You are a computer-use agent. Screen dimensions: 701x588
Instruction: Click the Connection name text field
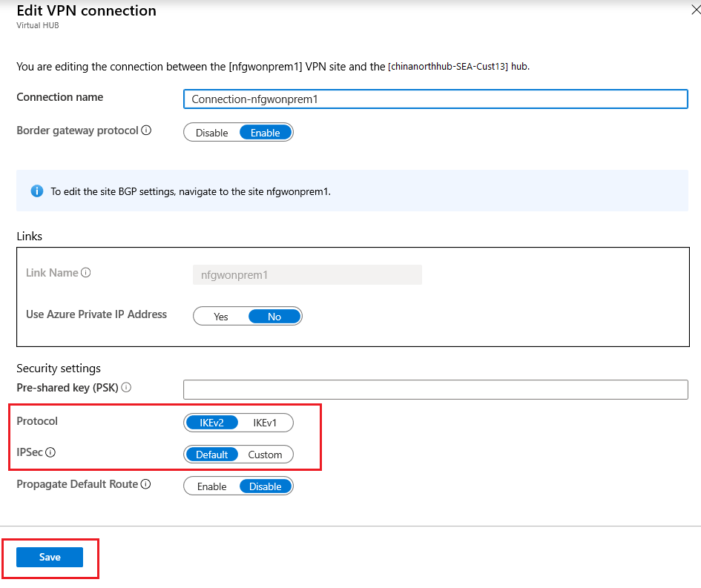tap(435, 99)
